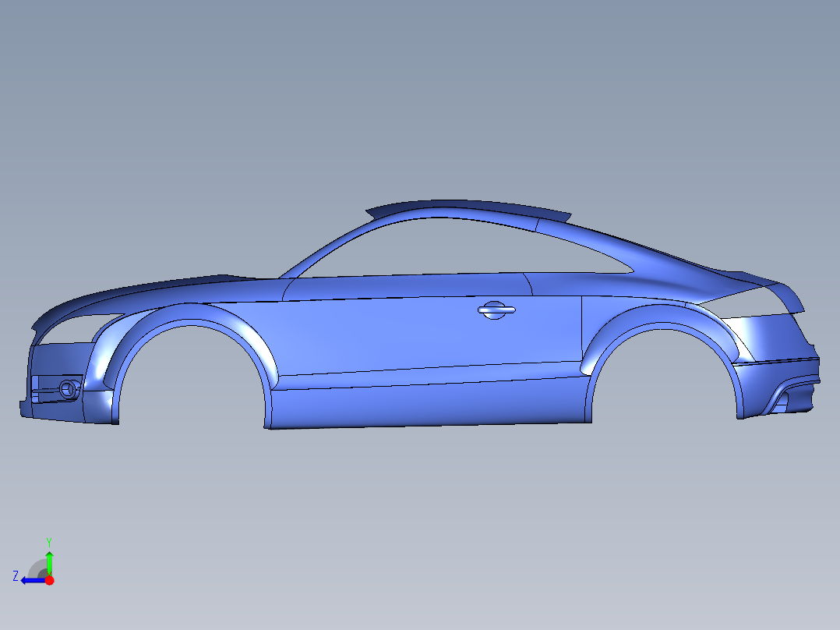The height and width of the screenshot is (630, 840).
Task: Click the green Y axis arrow of the triad
Action: pyautogui.click(x=49, y=562)
